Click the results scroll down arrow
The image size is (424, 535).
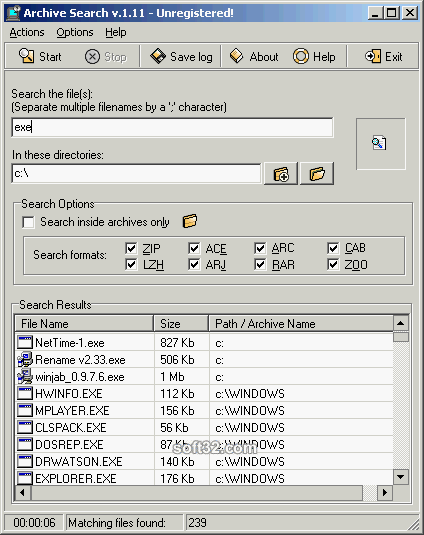pos(401,477)
